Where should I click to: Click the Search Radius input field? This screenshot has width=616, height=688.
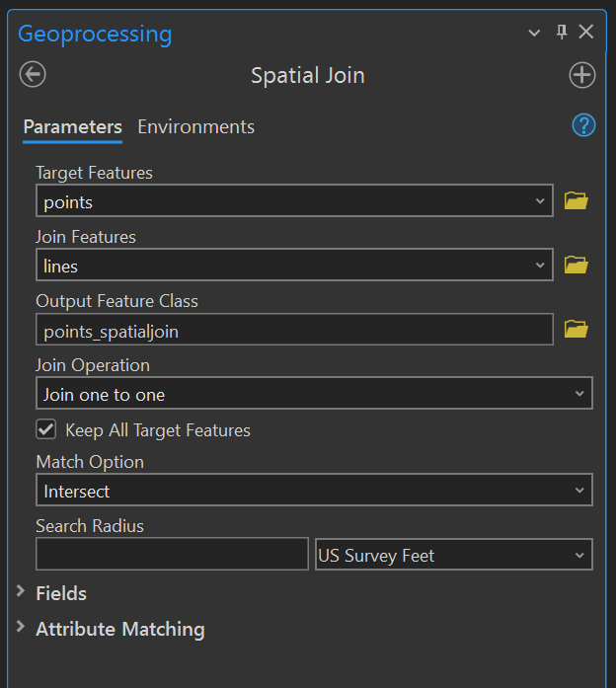pyautogui.click(x=172, y=555)
